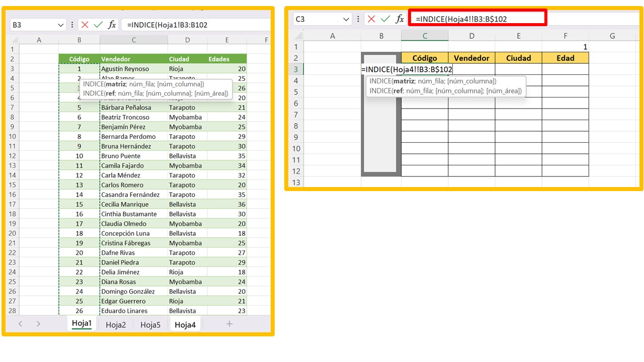This screenshot has width=644, height=362.
Task: Open Insert Function with the fx icon in left workbook
Action: coord(112,25)
